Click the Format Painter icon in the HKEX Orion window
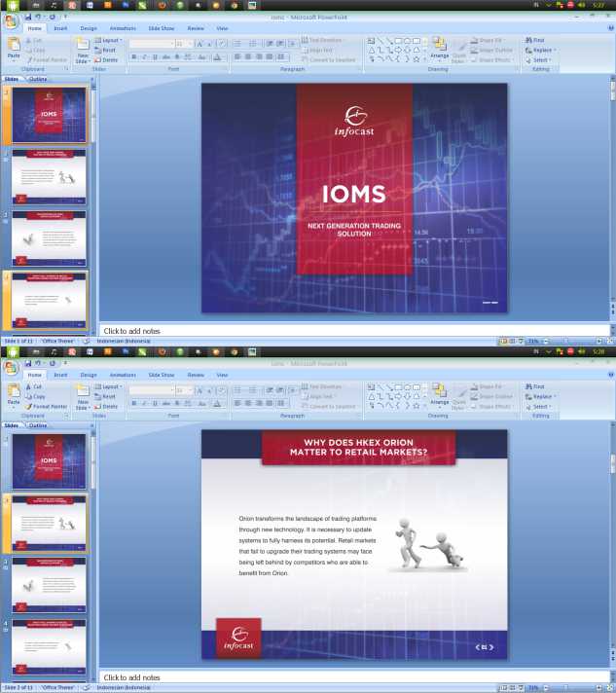The height and width of the screenshot is (693, 616). (29, 406)
